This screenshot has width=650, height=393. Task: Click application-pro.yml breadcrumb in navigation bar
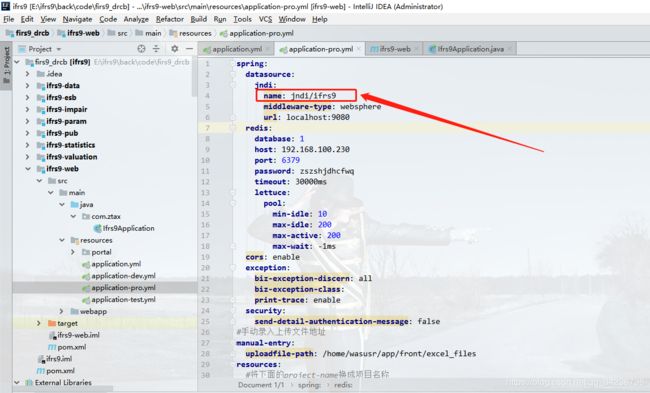point(257,33)
